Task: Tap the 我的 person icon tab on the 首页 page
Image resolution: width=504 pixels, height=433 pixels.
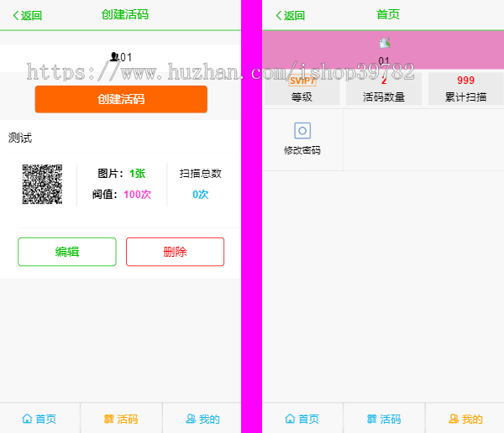Action: coord(454,419)
